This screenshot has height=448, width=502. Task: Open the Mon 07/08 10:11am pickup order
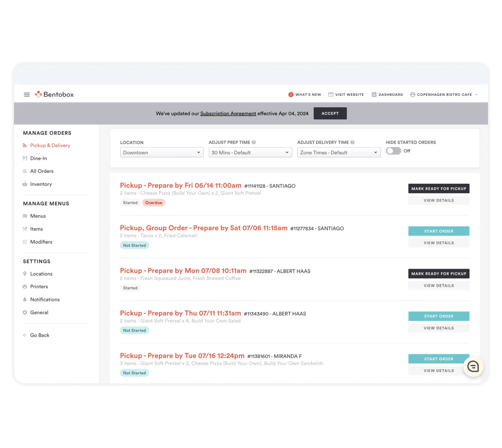pos(183,271)
